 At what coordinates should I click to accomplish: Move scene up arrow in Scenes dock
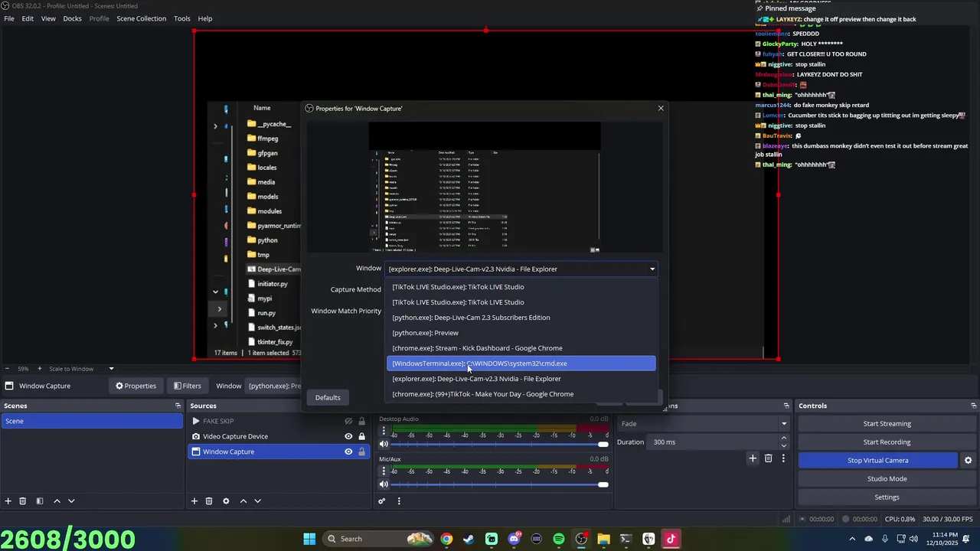pyautogui.click(x=57, y=501)
